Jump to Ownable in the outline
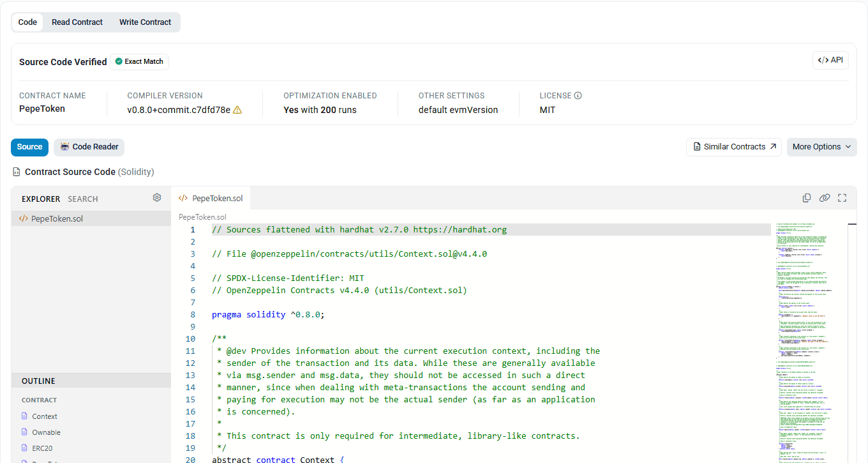The width and height of the screenshot is (868, 463). [47, 432]
